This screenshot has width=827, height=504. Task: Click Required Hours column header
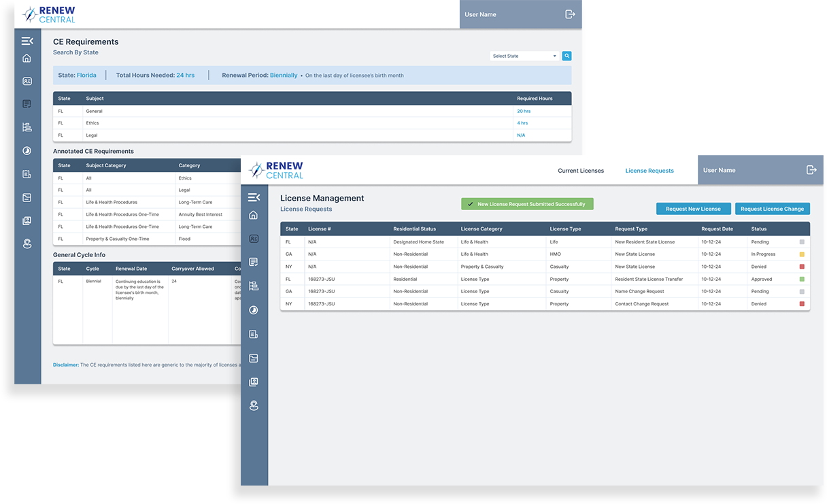pyautogui.click(x=535, y=99)
